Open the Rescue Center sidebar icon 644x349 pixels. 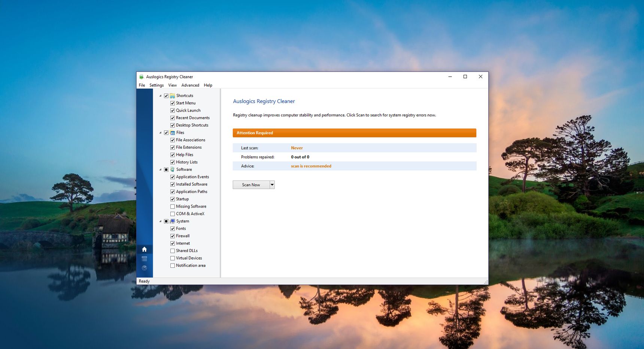tap(144, 268)
